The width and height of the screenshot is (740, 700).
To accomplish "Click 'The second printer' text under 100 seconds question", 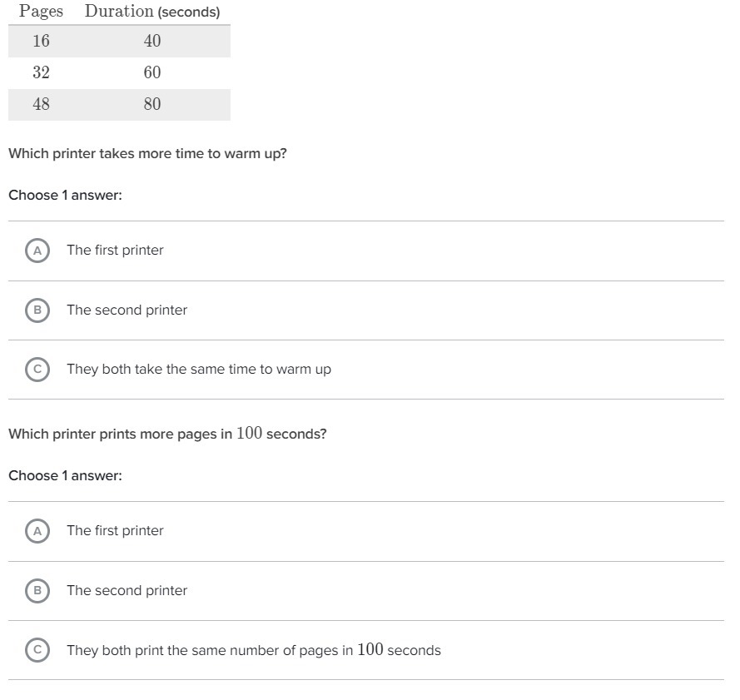I will click(127, 591).
